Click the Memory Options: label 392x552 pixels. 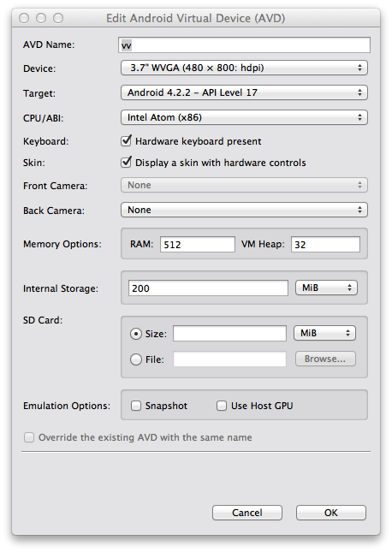pos(62,244)
